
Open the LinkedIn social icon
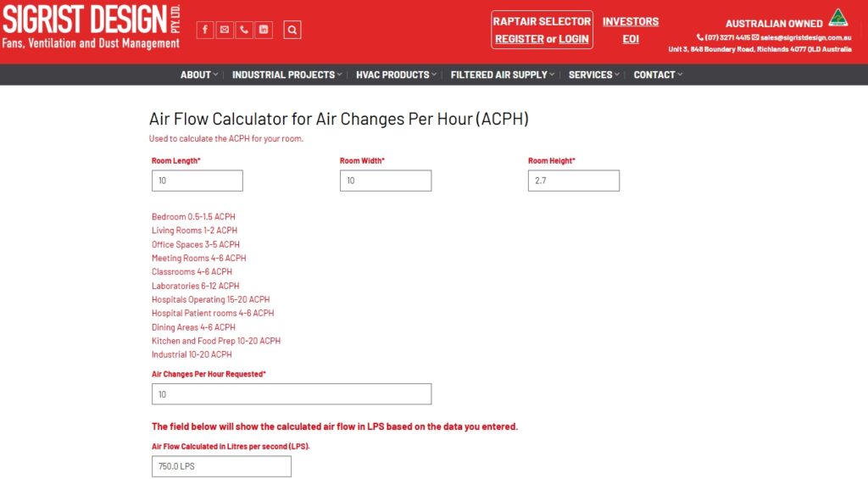[264, 30]
